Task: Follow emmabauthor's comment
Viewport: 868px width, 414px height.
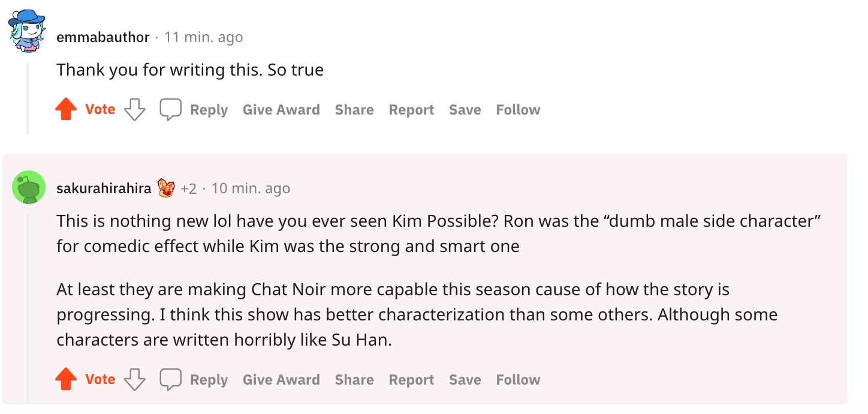Action: tap(518, 110)
